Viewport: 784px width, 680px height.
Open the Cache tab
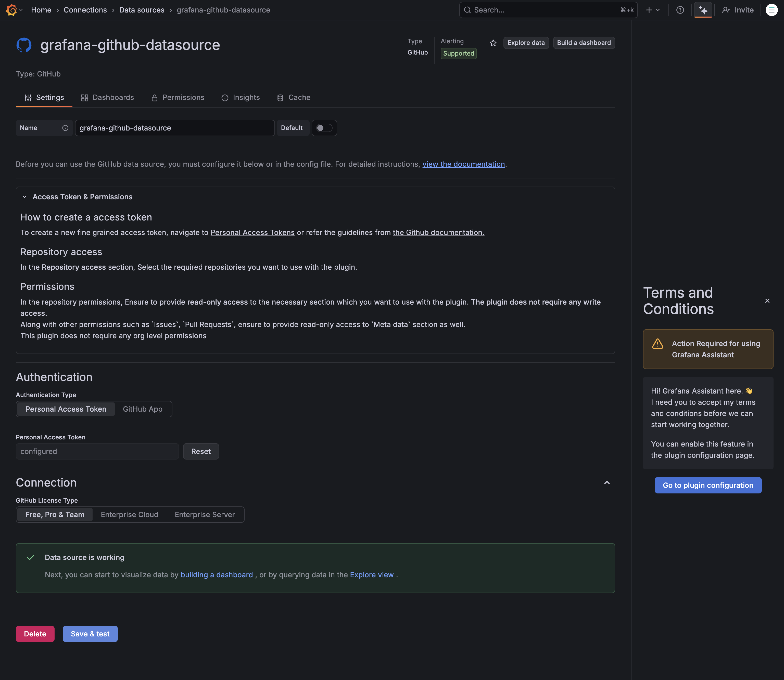(294, 98)
